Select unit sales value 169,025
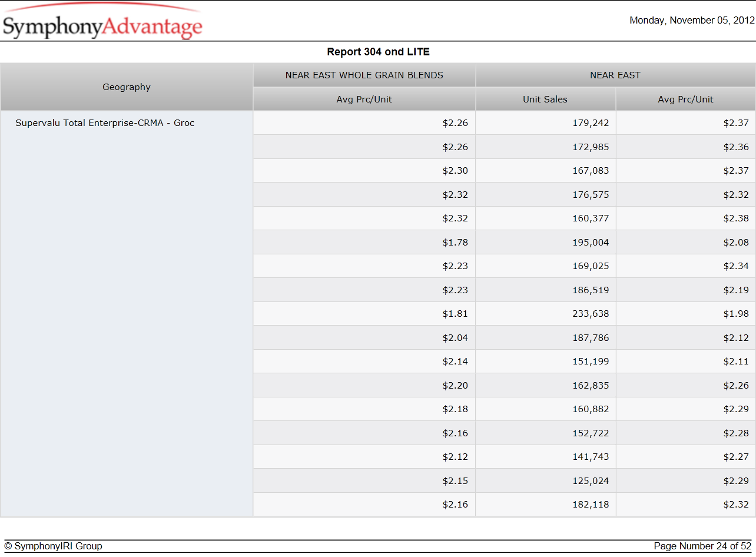756x557 pixels. 591,266
